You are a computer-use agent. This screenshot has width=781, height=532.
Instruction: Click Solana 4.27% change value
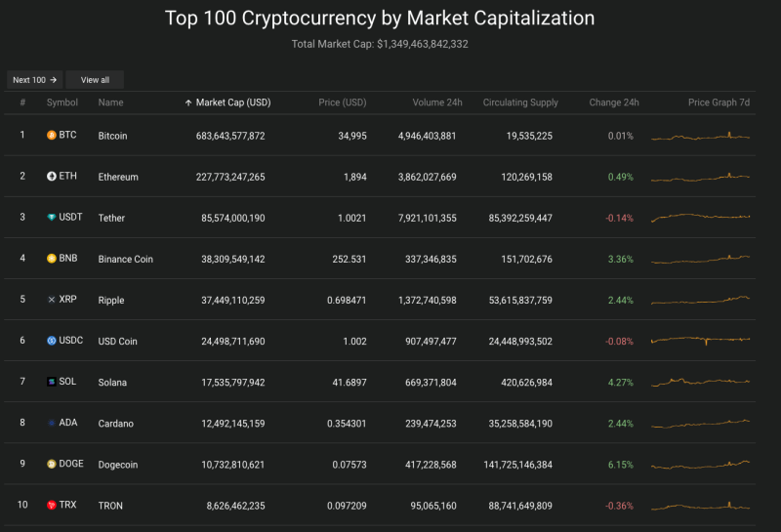(x=621, y=382)
